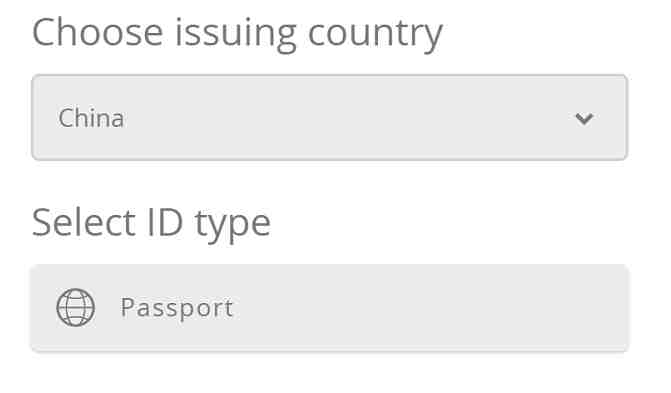Choose the Passport option row
Viewport: 671px width, 393px height.
tap(330, 308)
